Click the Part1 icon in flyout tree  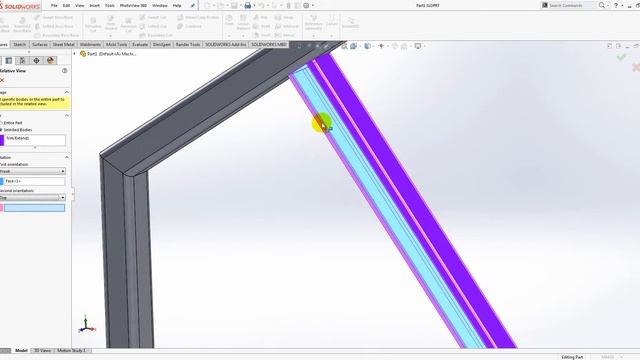pyautogui.click(x=83, y=54)
